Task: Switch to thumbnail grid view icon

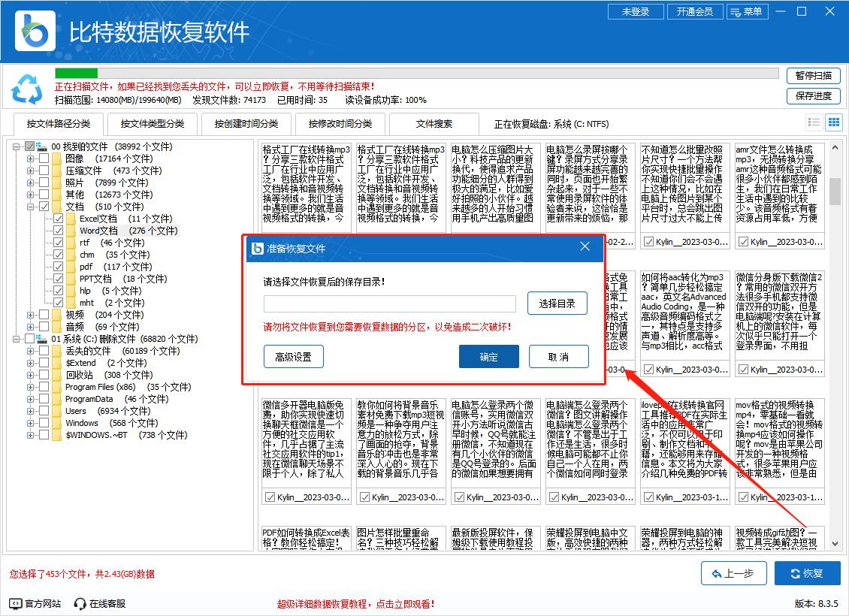Action: pos(833,122)
